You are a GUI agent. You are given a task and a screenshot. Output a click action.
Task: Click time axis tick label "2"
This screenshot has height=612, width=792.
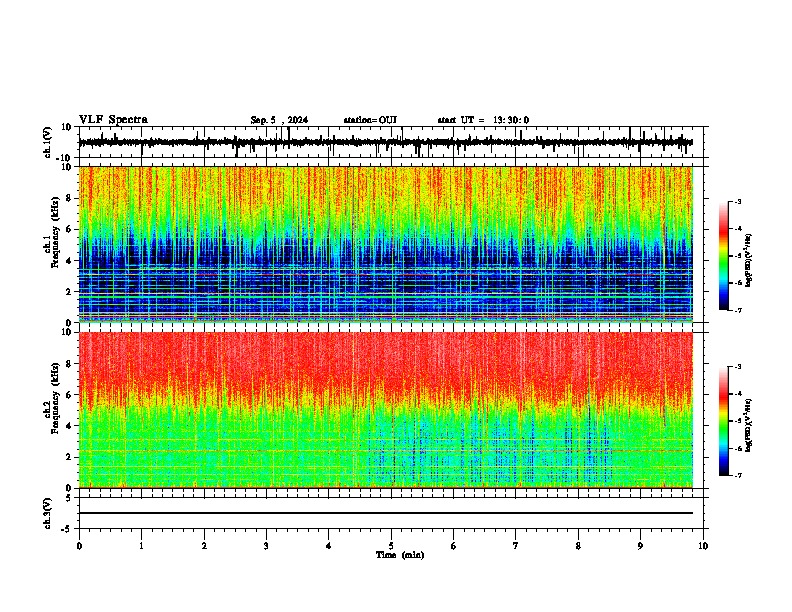204,546
